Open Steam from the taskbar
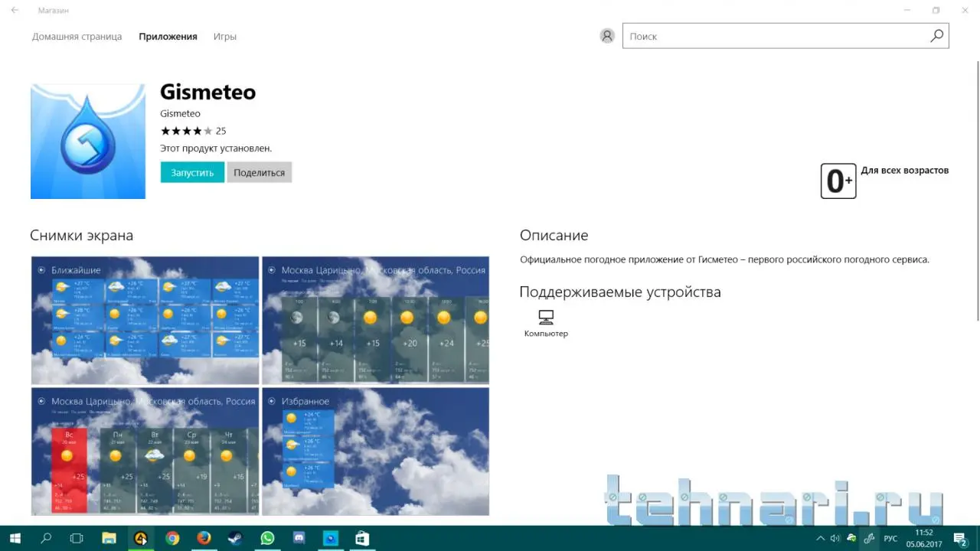This screenshot has height=551, width=980. coord(235,538)
